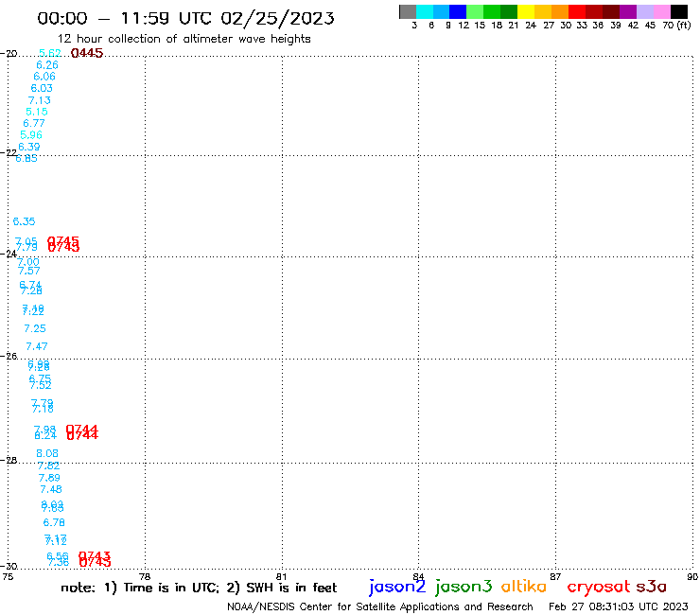The height and width of the screenshot is (615, 700).
Task: Click the 81 longitude axis label
Action: 282,576
